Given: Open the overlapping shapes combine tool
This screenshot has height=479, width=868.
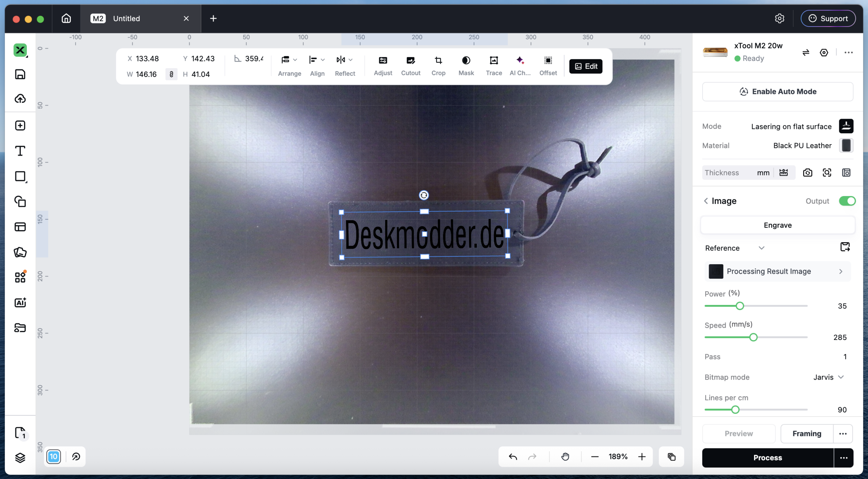Looking at the screenshot, I should tap(20, 202).
